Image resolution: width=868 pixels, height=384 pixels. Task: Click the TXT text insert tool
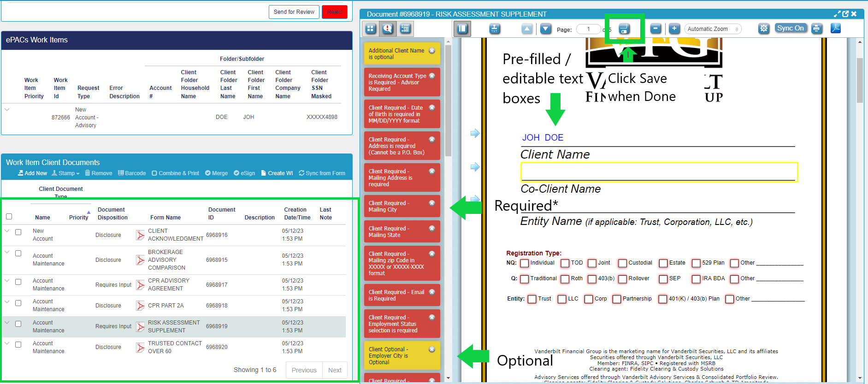click(x=494, y=29)
